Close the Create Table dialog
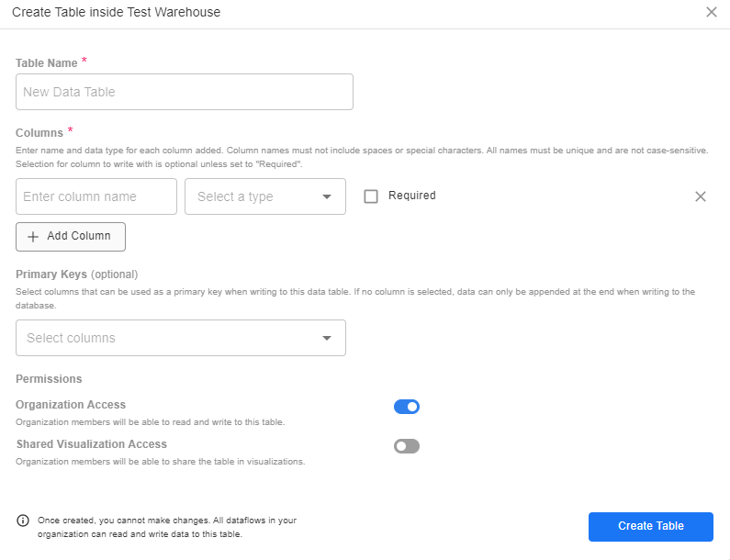Screen dimensions: 730x560 pyautogui.click(x=711, y=12)
